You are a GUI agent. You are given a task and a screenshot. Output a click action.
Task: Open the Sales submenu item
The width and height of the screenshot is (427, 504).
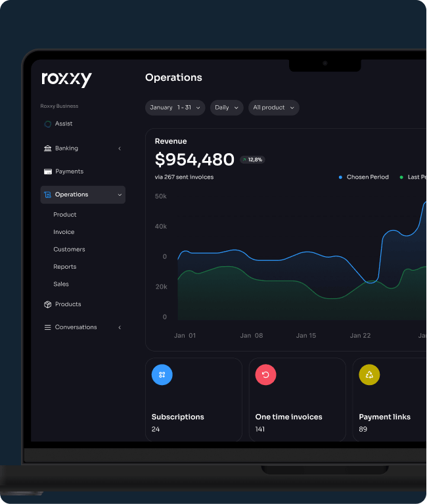tap(61, 284)
